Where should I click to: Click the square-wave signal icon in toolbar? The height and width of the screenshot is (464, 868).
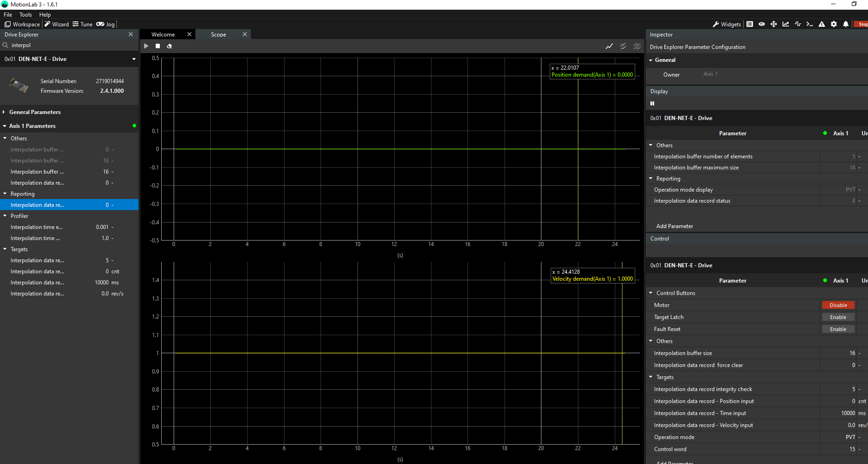click(798, 24)
